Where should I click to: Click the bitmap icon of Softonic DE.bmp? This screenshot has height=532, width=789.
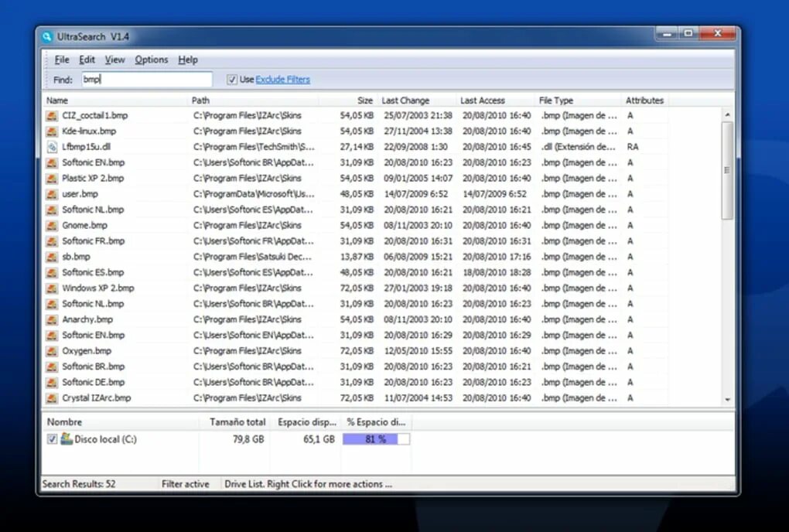[x=51, y=383]
